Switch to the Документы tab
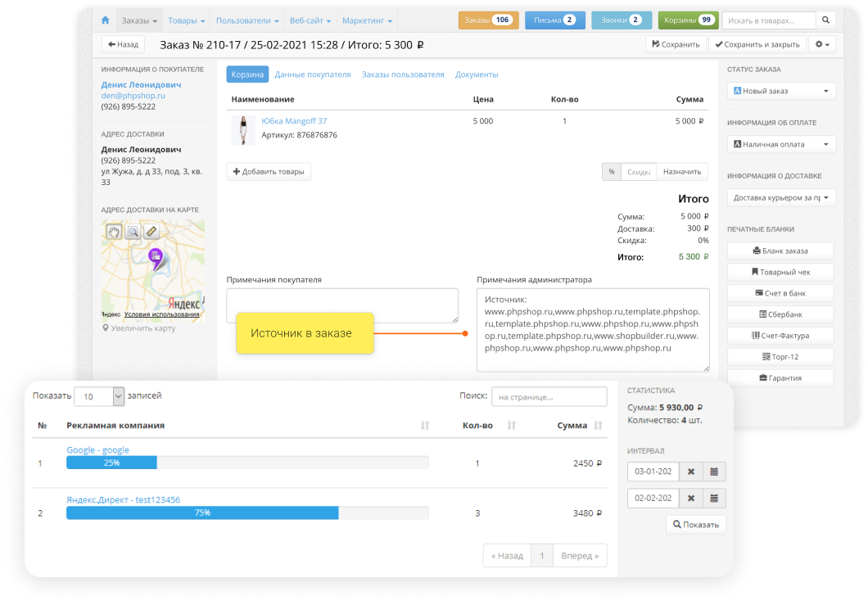Image resolution: width=868 pixels, height=605 pixels. pos(477,74)
